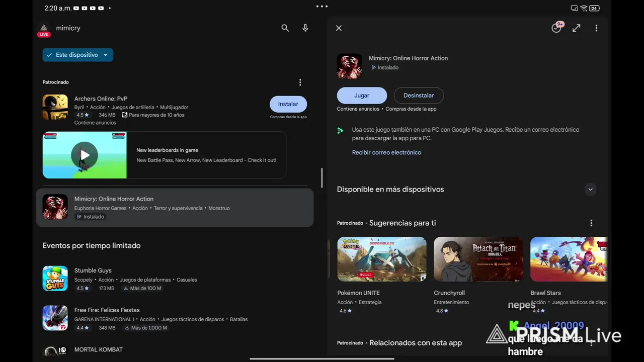Viewport: 644px width, 362px height.
Task: Open the three-dot menu for sponsored ad
Action: 300,82
